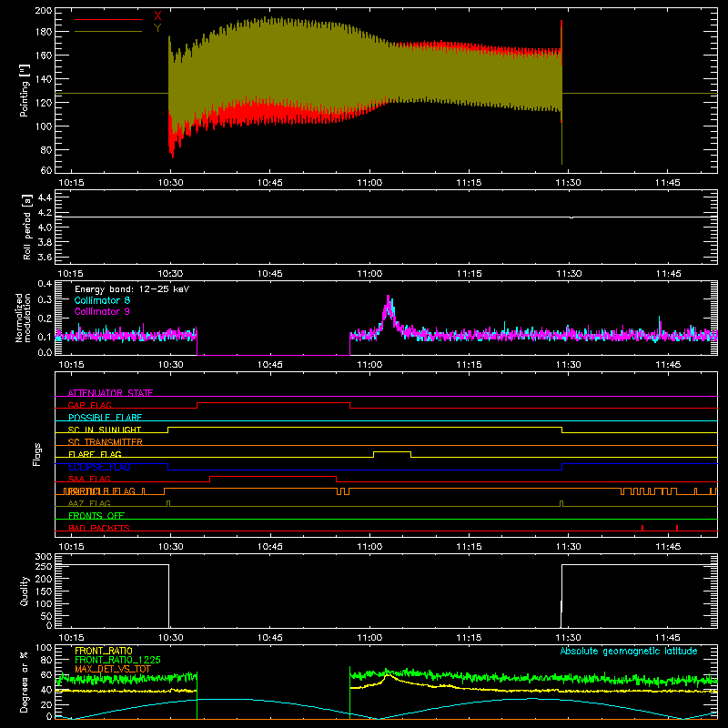Image resolution: width=728 pixels, height=728 pixels.
Task: Click the raised FLARE_FLAG pulse
Action: (392, 451)
